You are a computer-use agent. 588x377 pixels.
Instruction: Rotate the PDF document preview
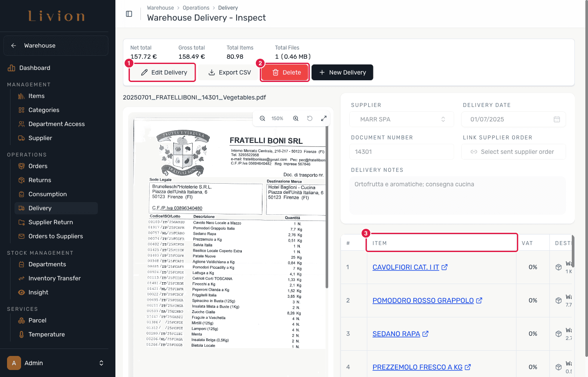click(x=310, y=118)
